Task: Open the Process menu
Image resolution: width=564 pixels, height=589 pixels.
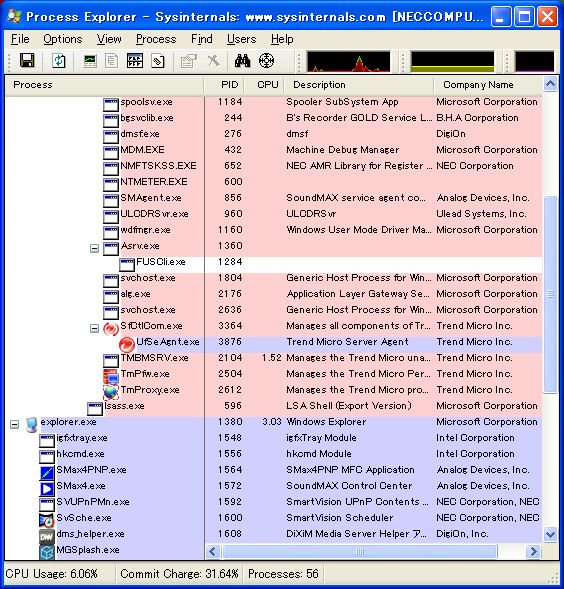Action: [156, 39]
